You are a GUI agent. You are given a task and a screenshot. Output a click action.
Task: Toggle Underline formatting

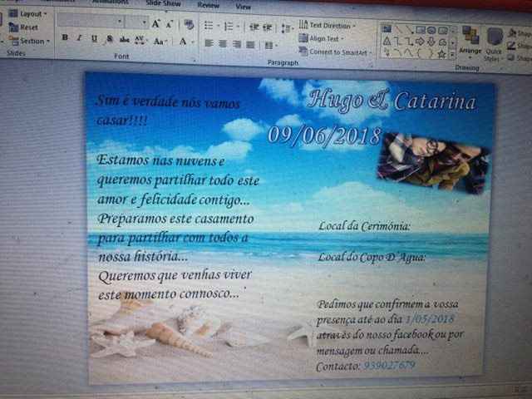(94, 38)
